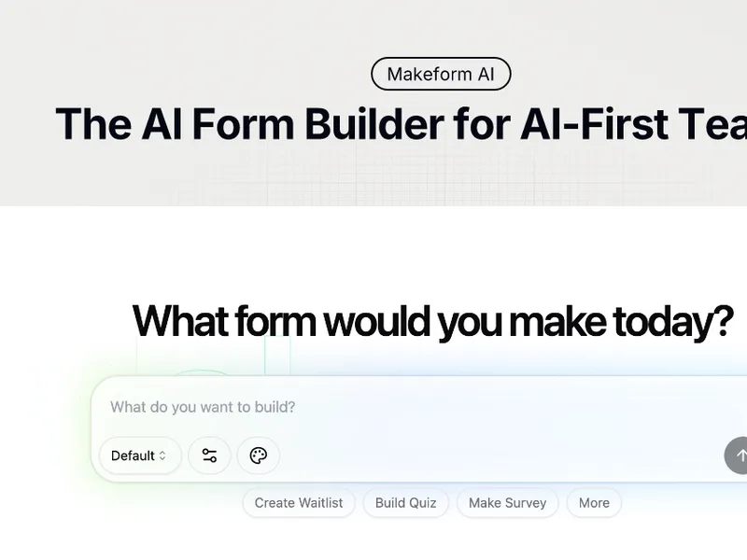Pick the Make Survey suggestion
The height and width of the screenshot is (560, 747).
[507, 503]
